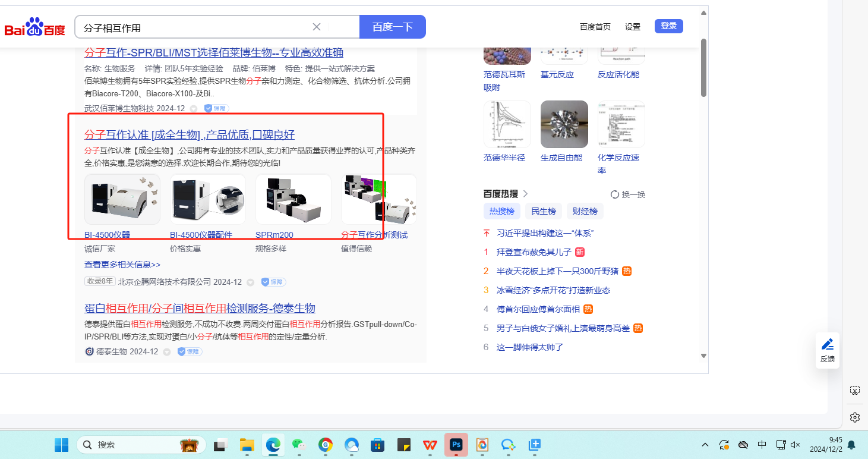The width and height of the screenshot is (868, 459).
Task: Click the 保障 badge next to 北京企腾网络技术有限公司
Action: [273, 282]
